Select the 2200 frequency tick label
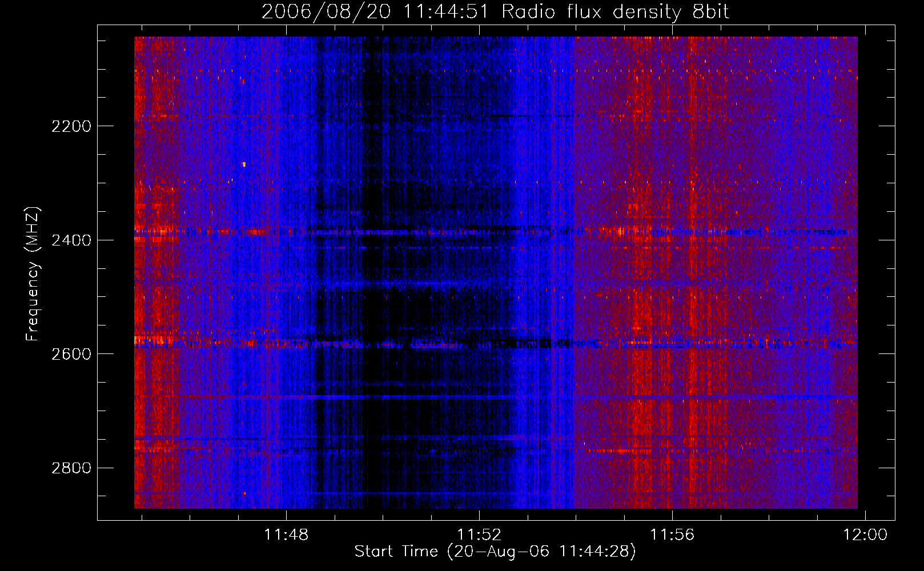 coord(71,126)
